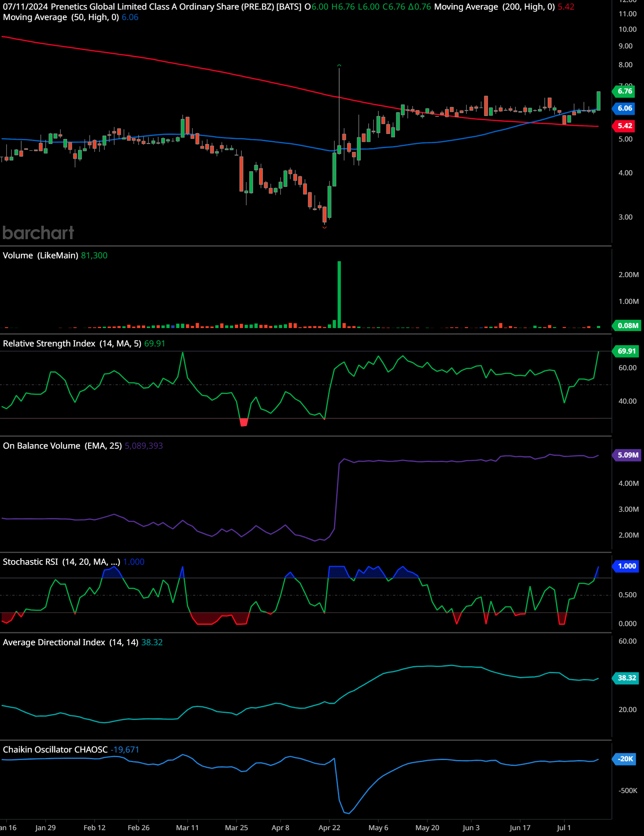Click the Average Directional Index label

click(x=70, y=642)
